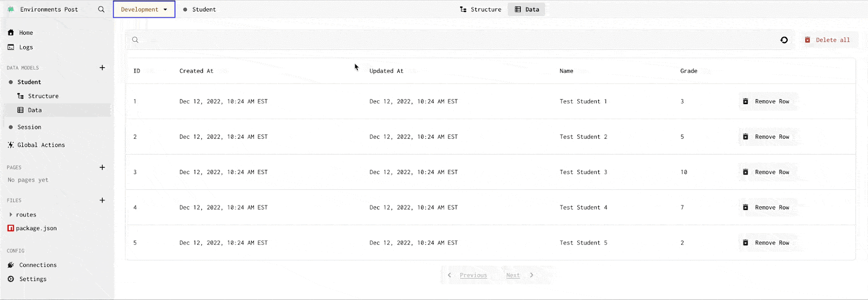This screenshot has height=300, width=868.
Task: Click the Created At column header
Action: coord(196,71)
